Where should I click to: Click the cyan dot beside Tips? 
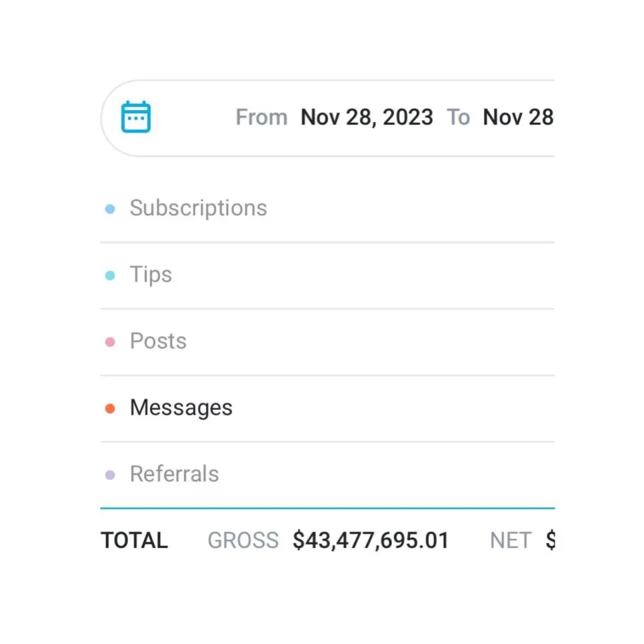point(110,275)
